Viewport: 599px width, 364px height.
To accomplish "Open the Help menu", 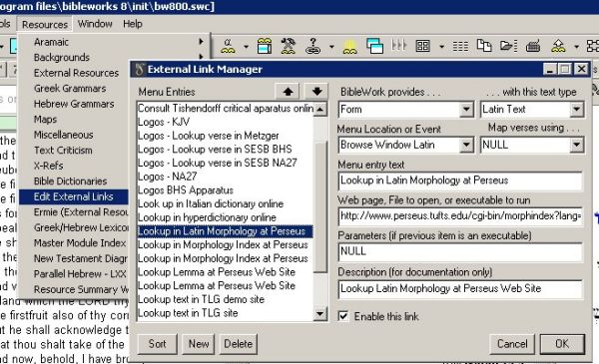I will point(133,24).
